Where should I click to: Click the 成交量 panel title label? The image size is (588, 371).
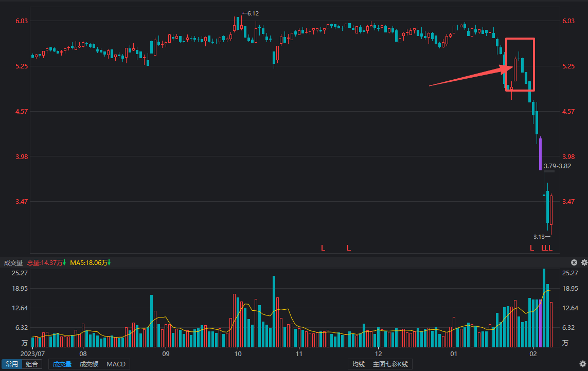pos(13,263)
